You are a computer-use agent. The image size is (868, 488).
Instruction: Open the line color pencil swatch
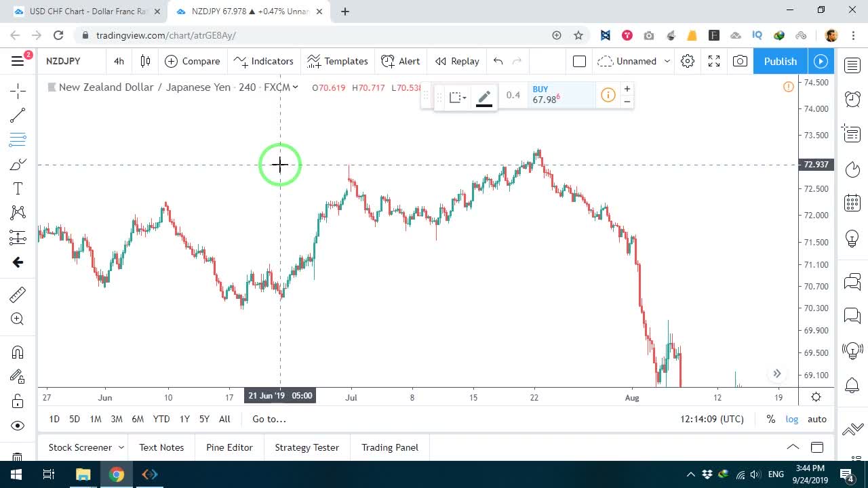[x=484, y=98]
